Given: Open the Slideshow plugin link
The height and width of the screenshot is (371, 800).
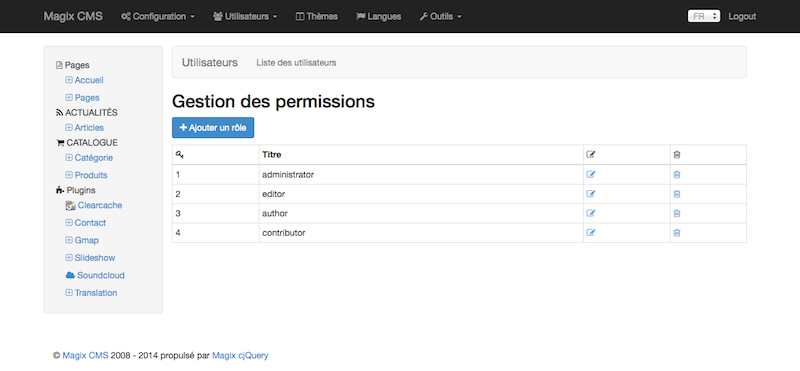Looking at the screenshot, I should pos(95,258).
